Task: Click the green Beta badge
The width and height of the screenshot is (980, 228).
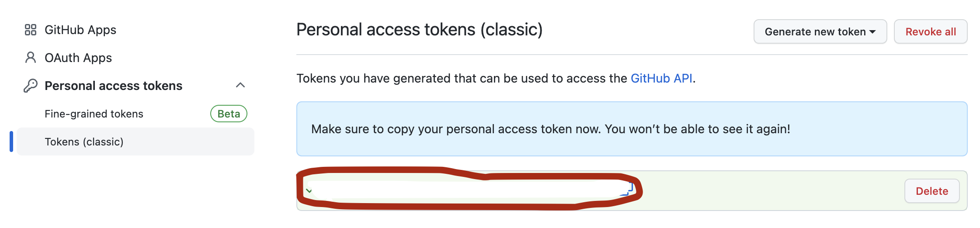Action: pyautogui.click(x=229, y=114)
